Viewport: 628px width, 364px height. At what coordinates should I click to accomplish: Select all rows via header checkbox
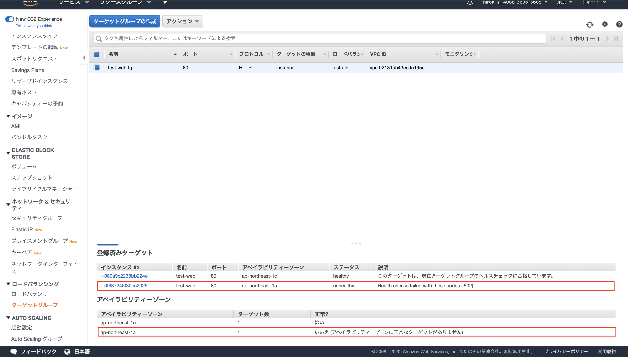[x=97, y=54]
